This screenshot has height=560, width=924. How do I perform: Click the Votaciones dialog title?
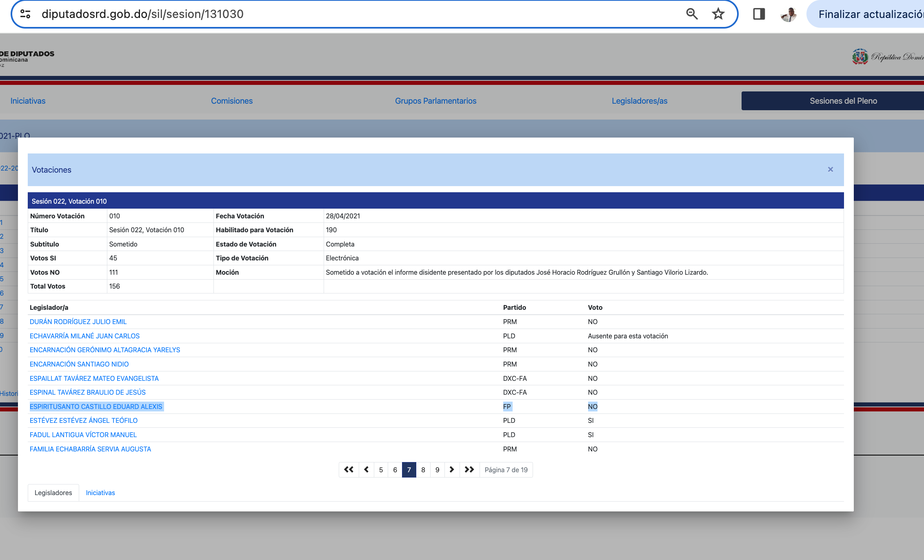(51, 170)
